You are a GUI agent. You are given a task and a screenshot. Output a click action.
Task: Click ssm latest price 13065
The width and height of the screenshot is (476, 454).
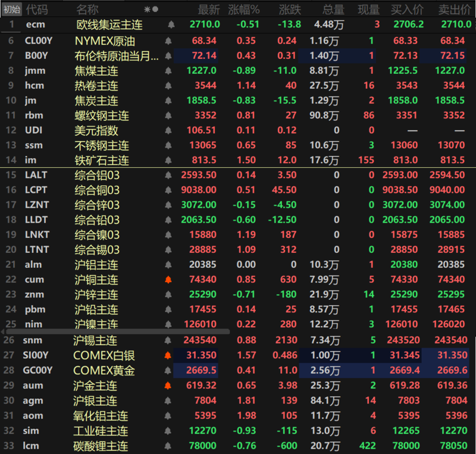203,145
